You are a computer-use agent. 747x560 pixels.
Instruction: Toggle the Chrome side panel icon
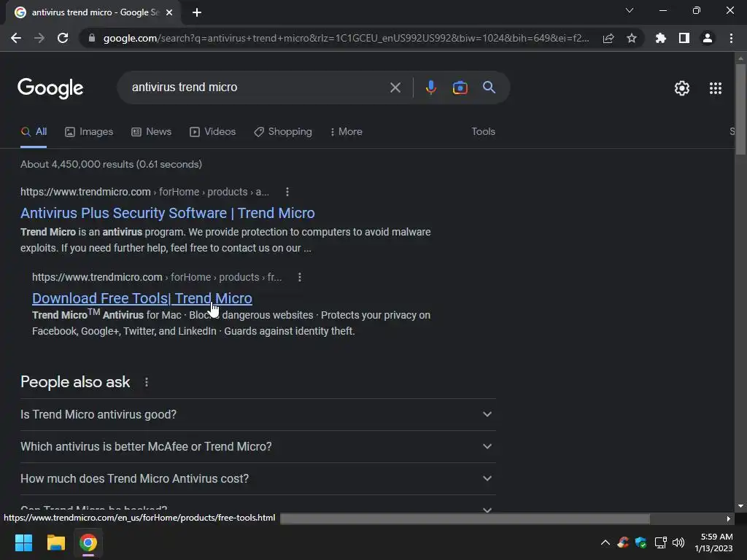coord(684,38)
